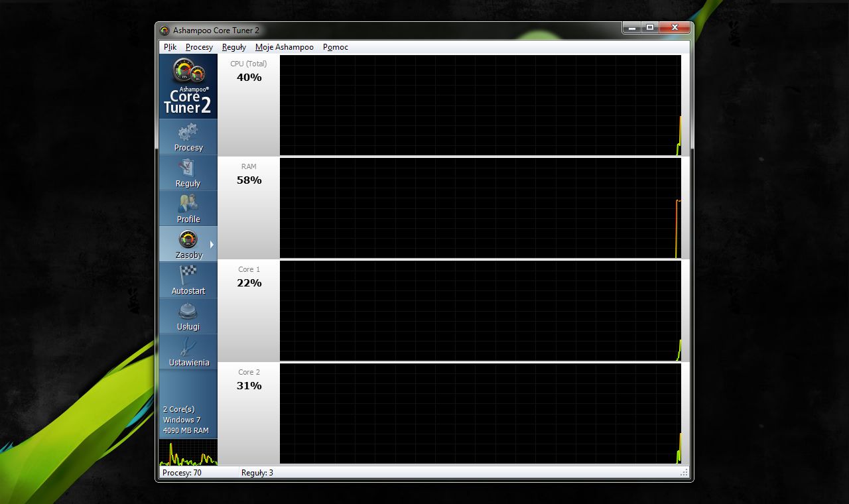This screenshot has height=504, width=849.
Task: Click the arrow next to Zasoby
Action: pos(212,244)
